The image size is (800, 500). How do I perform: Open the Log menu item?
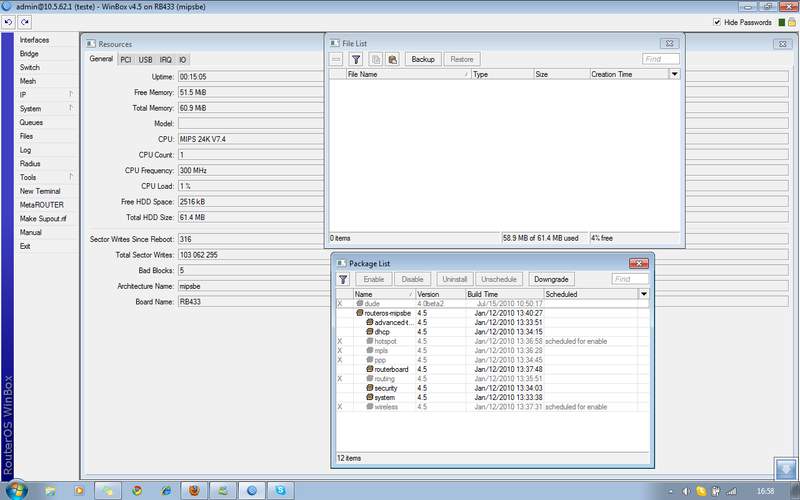coord(26,150)
